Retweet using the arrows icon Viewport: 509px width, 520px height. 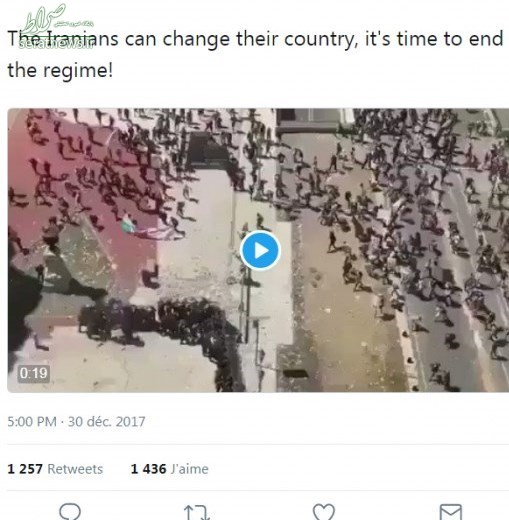(197, 513)
